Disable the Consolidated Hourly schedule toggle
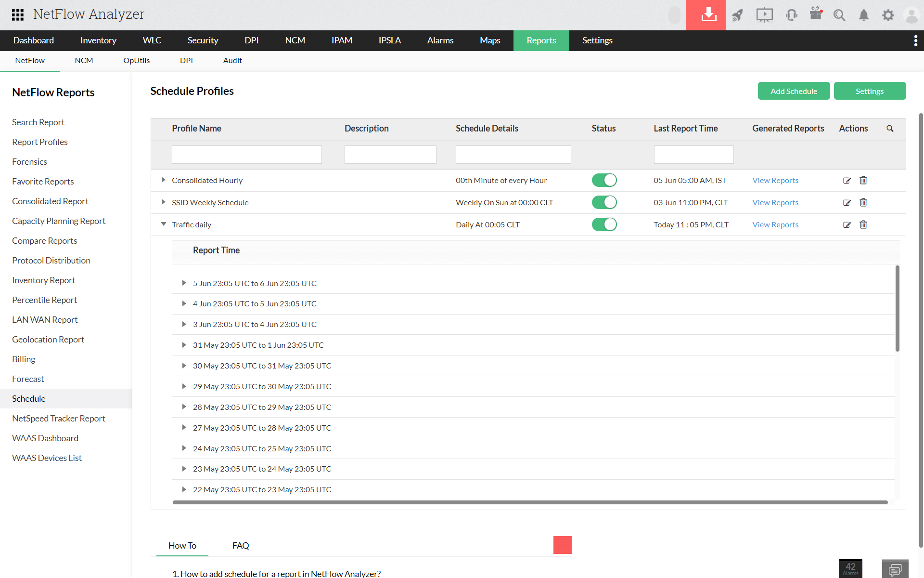 [604, 180]
